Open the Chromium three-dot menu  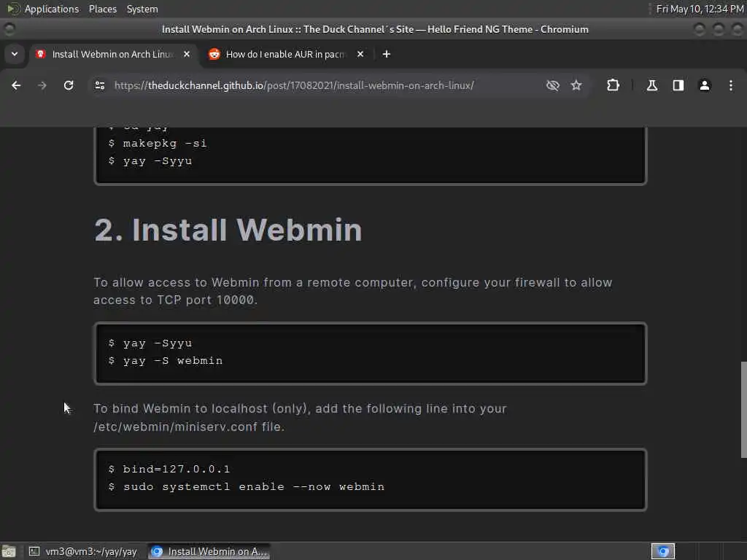(x=731, y=85)
